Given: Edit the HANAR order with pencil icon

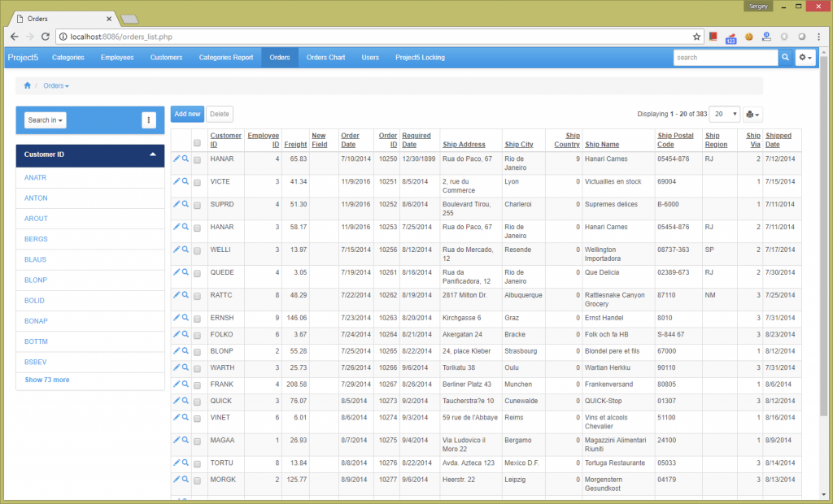Looking at the screenshot, I should tap(177, 159).
